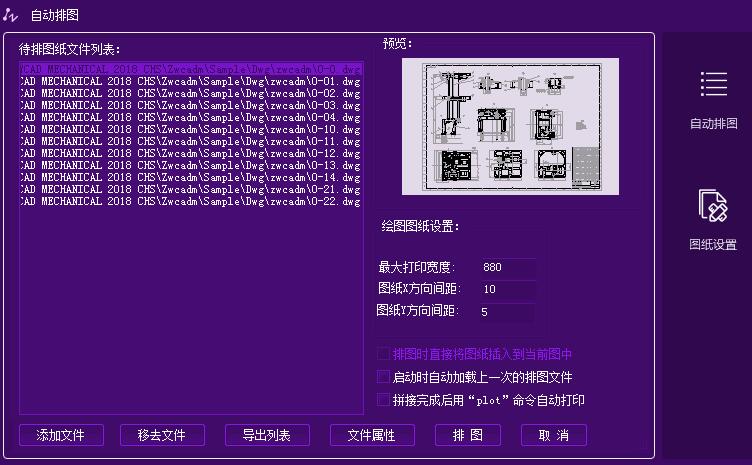Click the 图纸X方向间距 field showing 10
Viewport: 752px width, 465px height.
pos(507,289)
